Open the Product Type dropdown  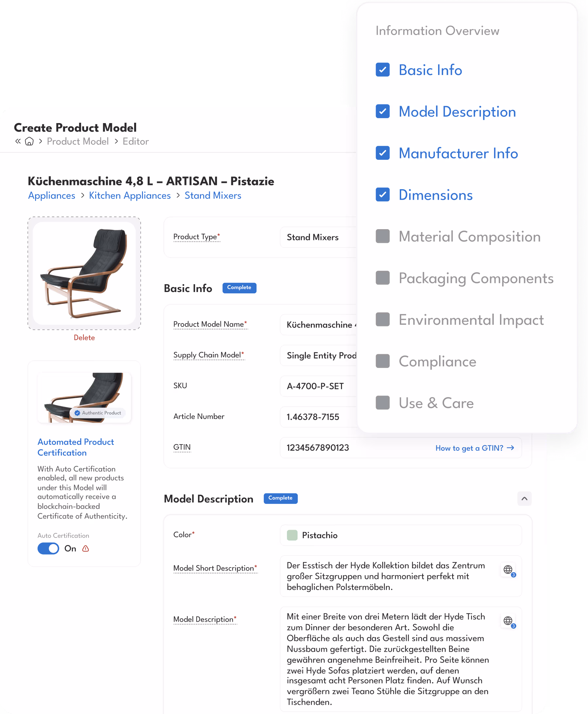[x=319, y=237]
